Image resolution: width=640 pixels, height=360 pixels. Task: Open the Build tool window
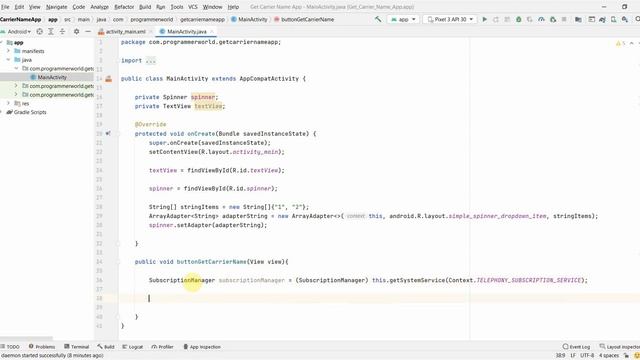pyautogui.click(x=106, y=347)
